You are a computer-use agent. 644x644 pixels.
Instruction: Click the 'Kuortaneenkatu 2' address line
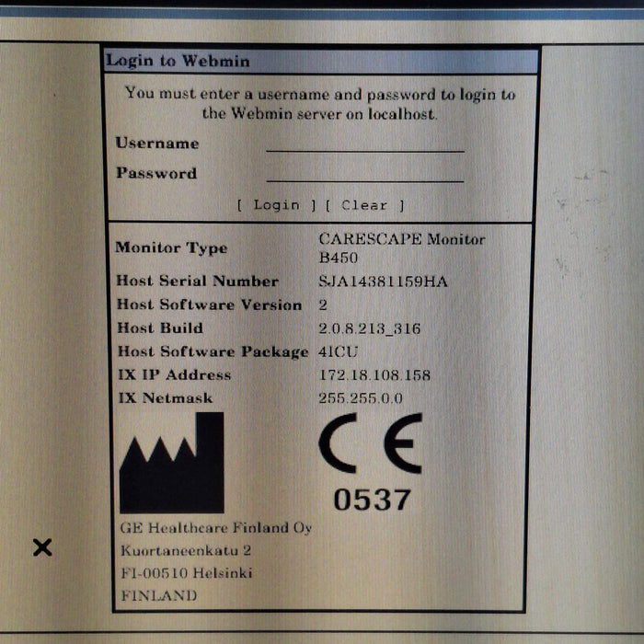click(186, 550)
